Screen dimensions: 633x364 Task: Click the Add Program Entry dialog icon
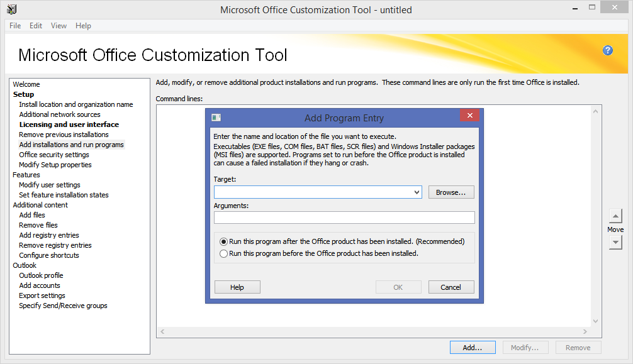(216, 118)
